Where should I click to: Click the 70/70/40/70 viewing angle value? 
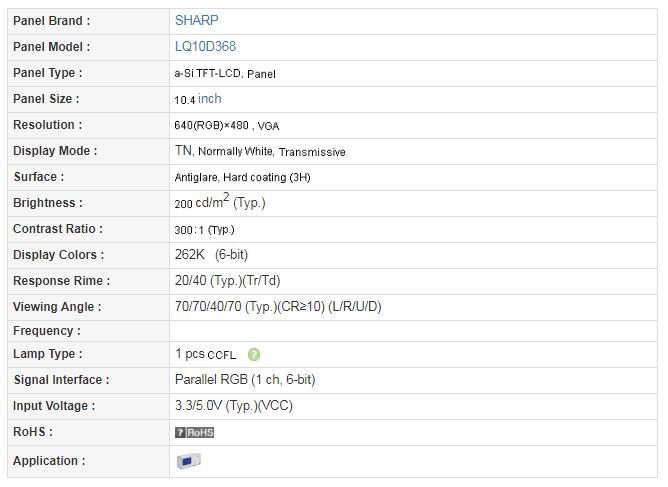(277, 307)
